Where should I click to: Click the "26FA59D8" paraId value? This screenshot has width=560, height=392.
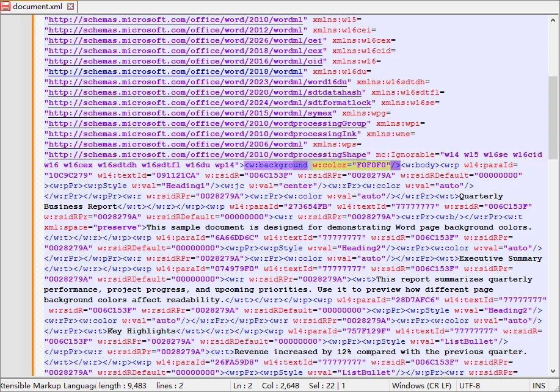[x=234, y=361]
